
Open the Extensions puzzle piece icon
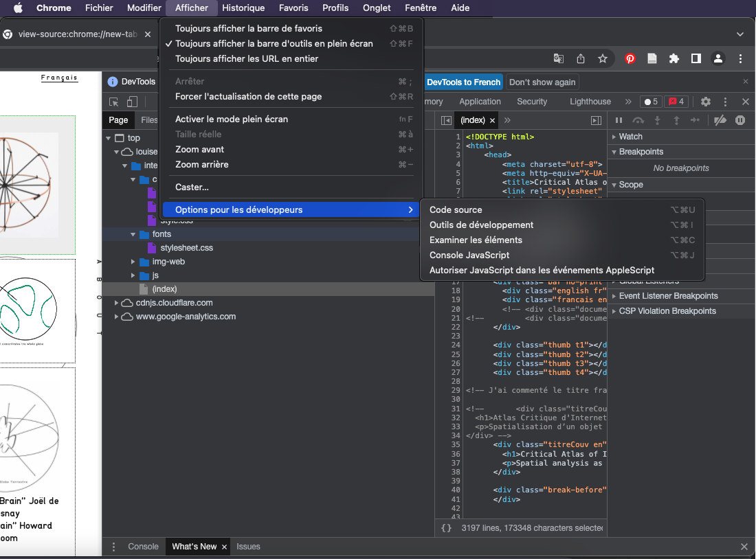tap(674, 58)
